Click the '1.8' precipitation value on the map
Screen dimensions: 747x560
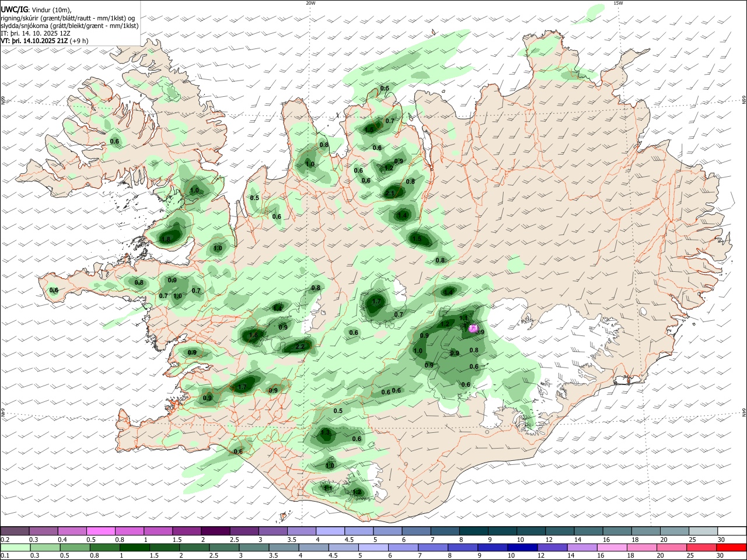[x=166, y=239]
